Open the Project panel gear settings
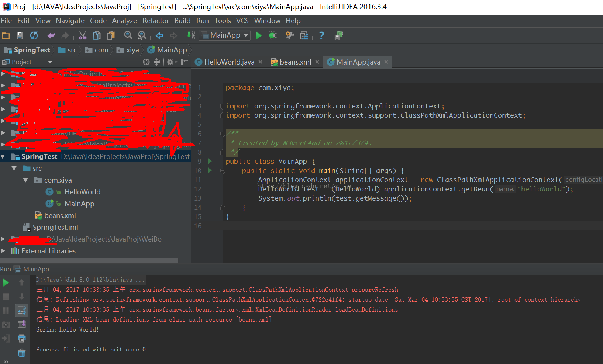The height and width of the screenshot is (364, 603). pos(172,62)
